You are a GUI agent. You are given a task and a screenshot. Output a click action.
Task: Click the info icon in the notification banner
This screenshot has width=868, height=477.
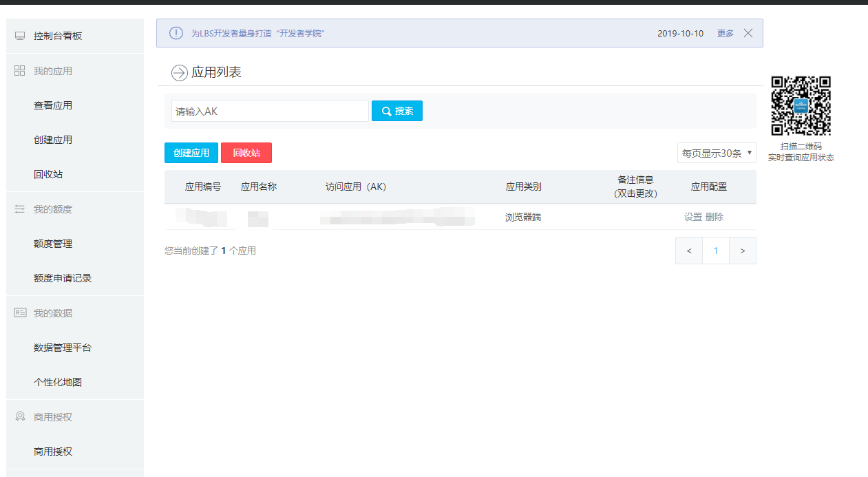pos(176,32)
